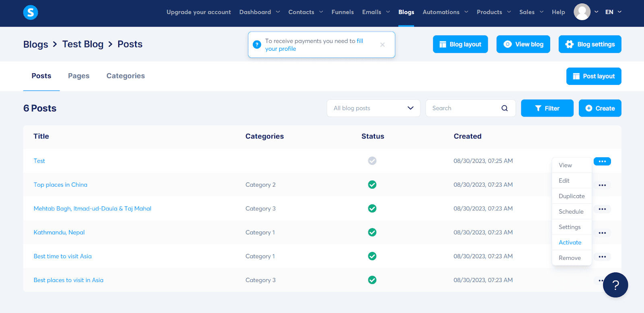Click the grey status check for Test post
The image size is (644, 313).
(x=372, y=161)
